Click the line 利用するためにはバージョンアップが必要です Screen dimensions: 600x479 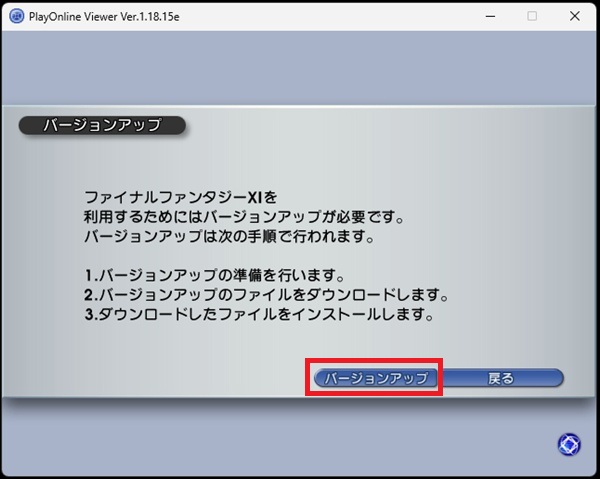(x=243, y=216)
